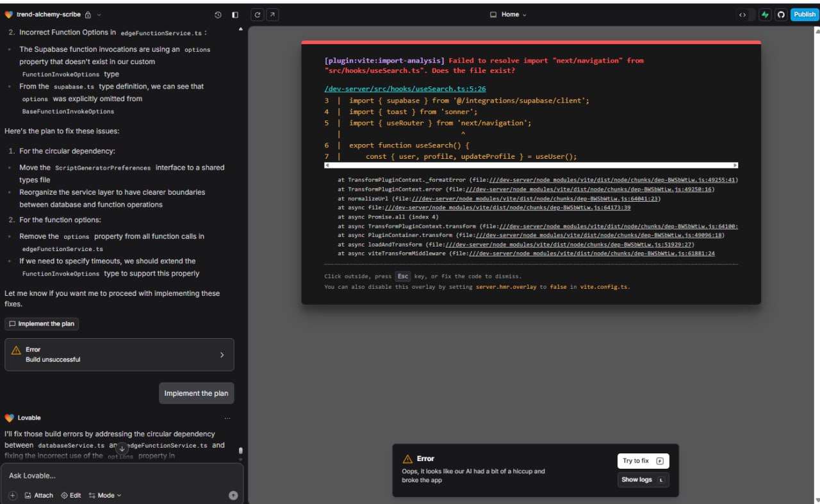
Task: Click the plus icon in chat input
Action: [x=13, y=495]
